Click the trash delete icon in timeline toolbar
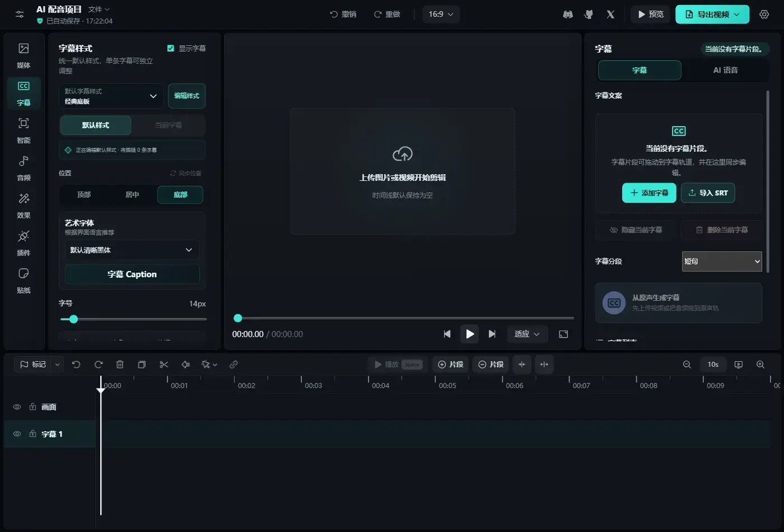The width and height of the screenshot is (784, 532). pos(120,365)
